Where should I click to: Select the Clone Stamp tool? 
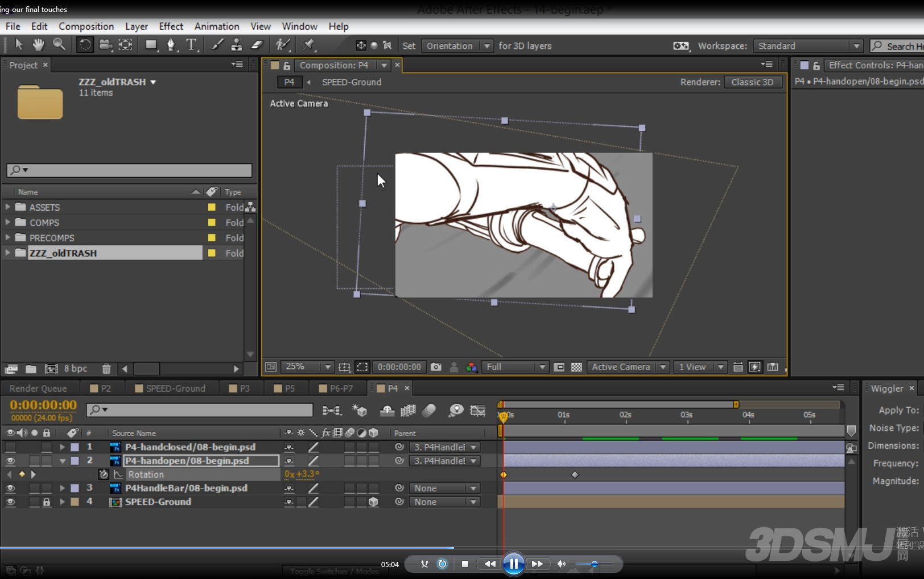point(237,44)
